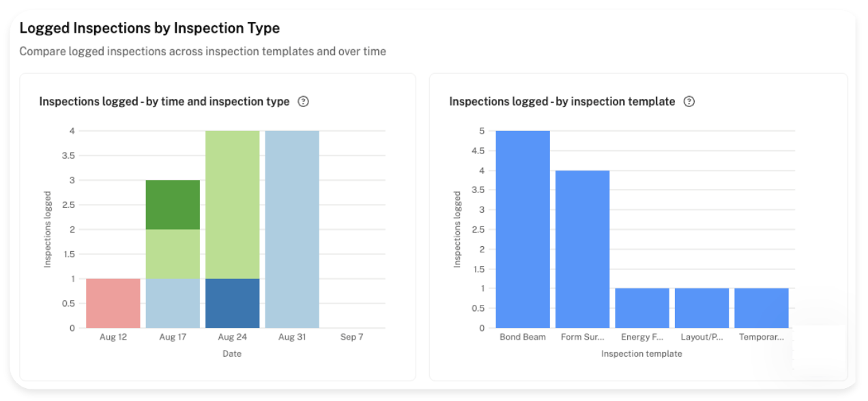Click the Sep 7 date axis label

click(x=352, y=337)
